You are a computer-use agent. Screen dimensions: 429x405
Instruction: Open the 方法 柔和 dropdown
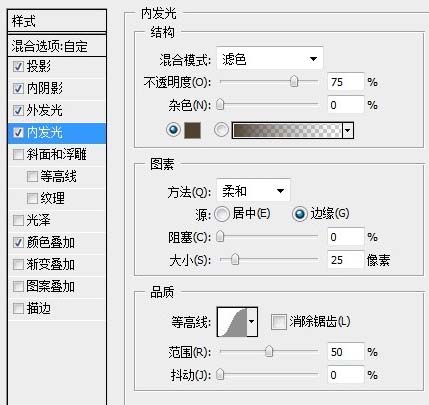point(253,191)
